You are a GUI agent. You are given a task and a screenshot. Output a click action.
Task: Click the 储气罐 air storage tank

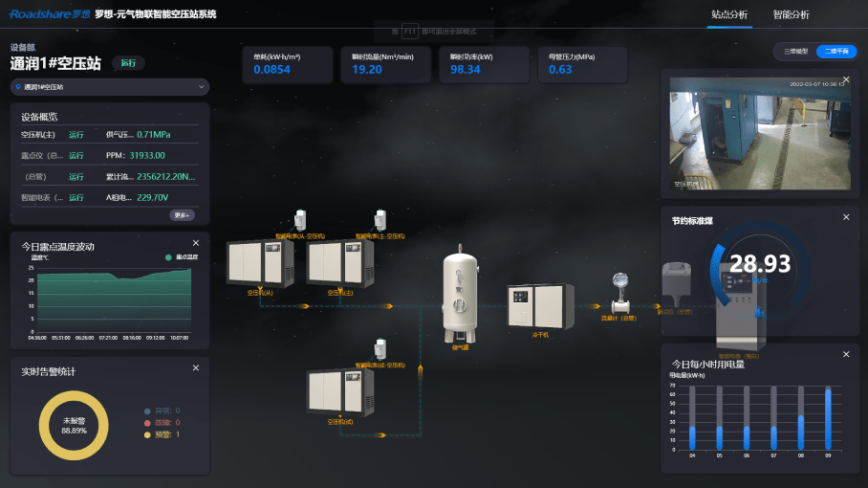tap(462, 297)
